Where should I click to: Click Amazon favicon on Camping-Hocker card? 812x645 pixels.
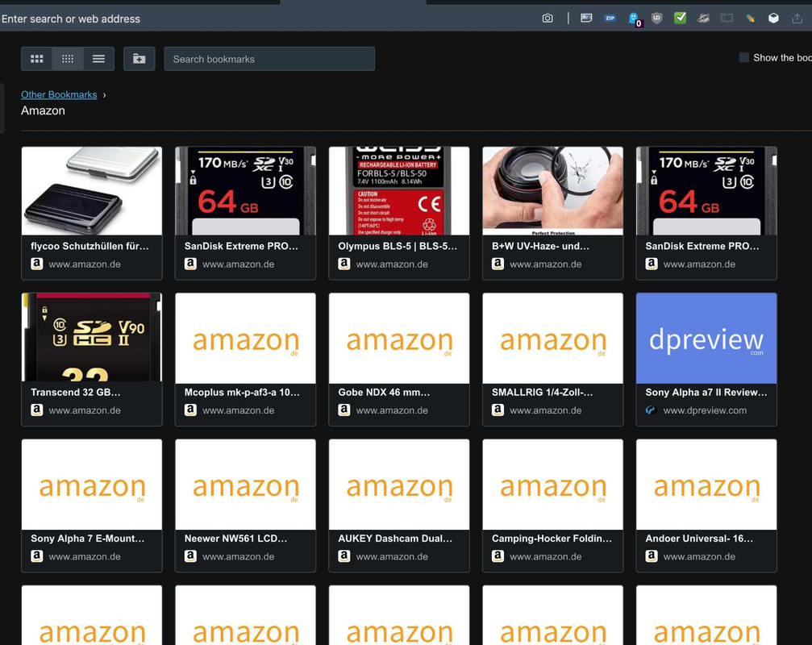tap(498, 556)
